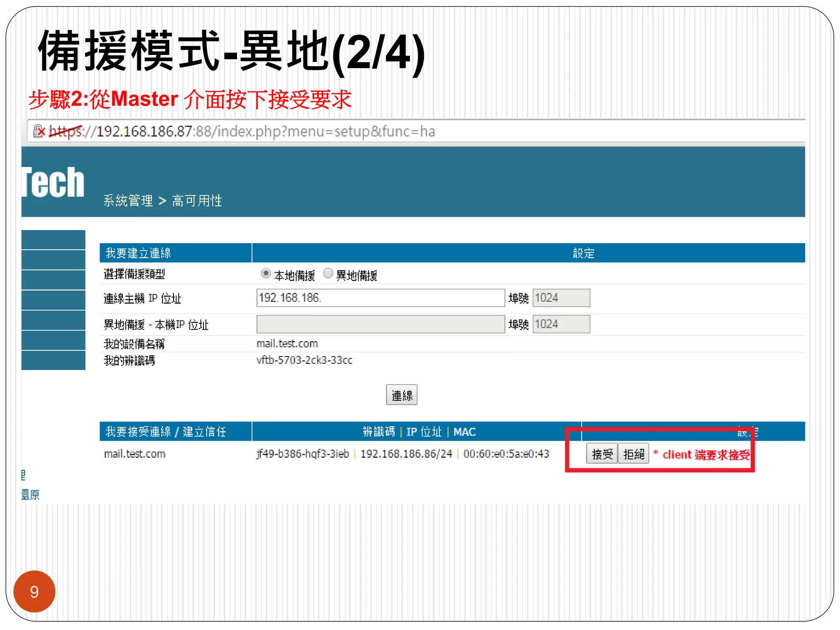Screen dimensions: 840x630
Task: Click mail.test.com in the trust table row
Action: click(135, 454)
